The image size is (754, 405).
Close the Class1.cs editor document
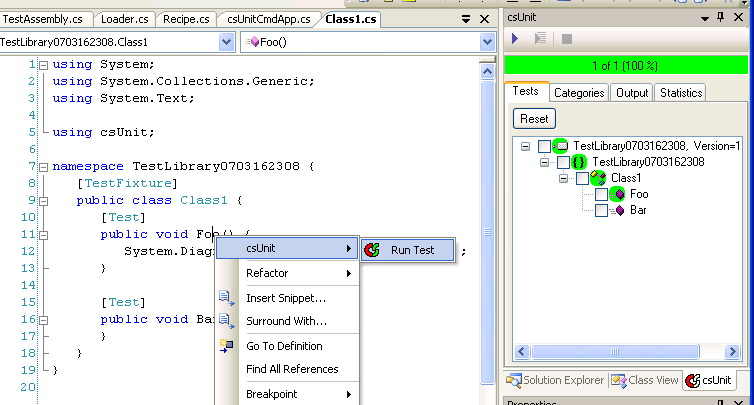[484, 19]
